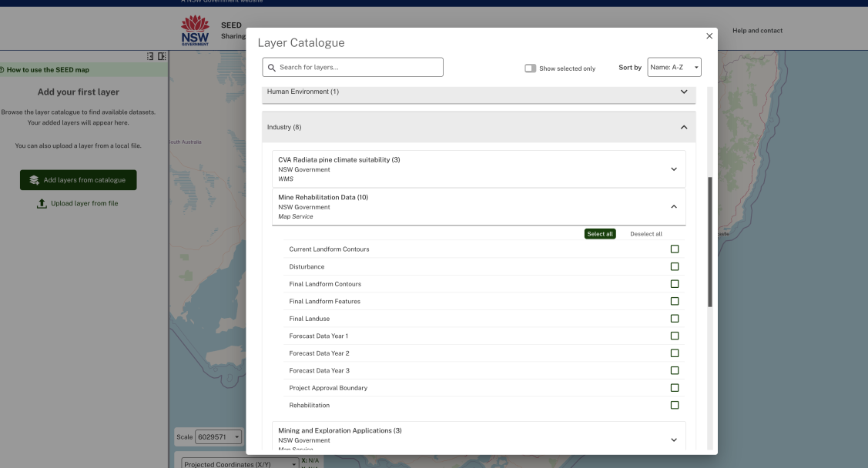
Task: Open How to use the SEED map
Action: coord(48,70)
